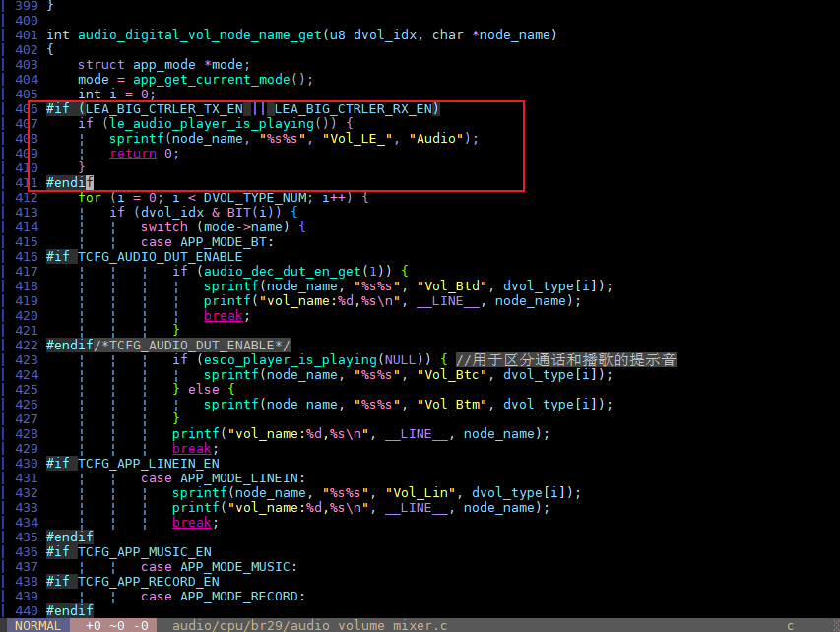Screen dimensions: 840x632
Task: Click the struct keyword on line 403
Action: (101, 65)
